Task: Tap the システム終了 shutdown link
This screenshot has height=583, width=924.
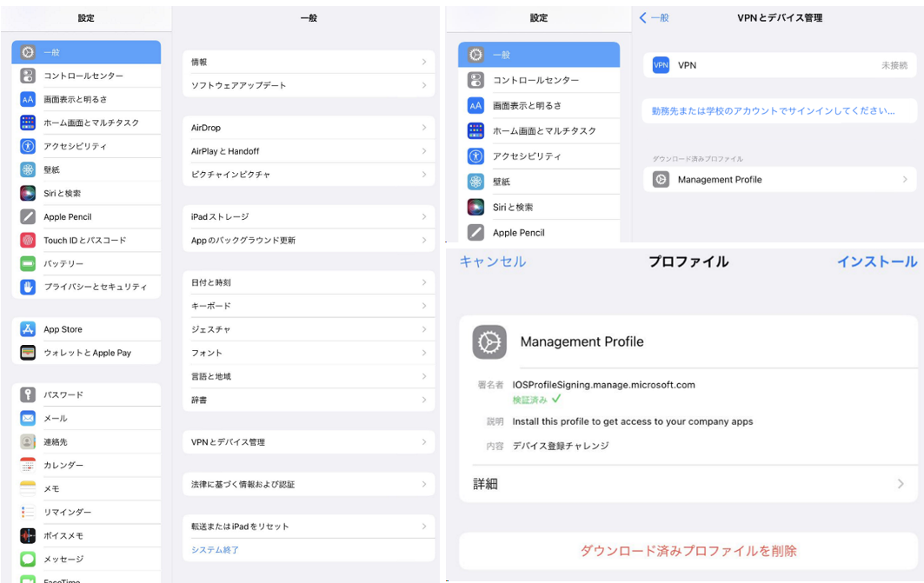Action: (216, 550)
